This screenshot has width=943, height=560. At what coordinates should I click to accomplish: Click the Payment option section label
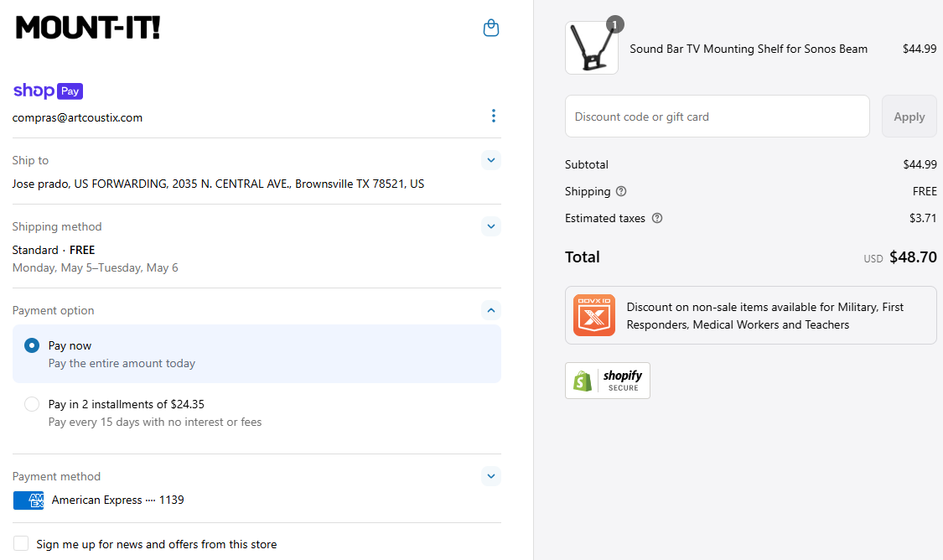click(x=53, y=310)
